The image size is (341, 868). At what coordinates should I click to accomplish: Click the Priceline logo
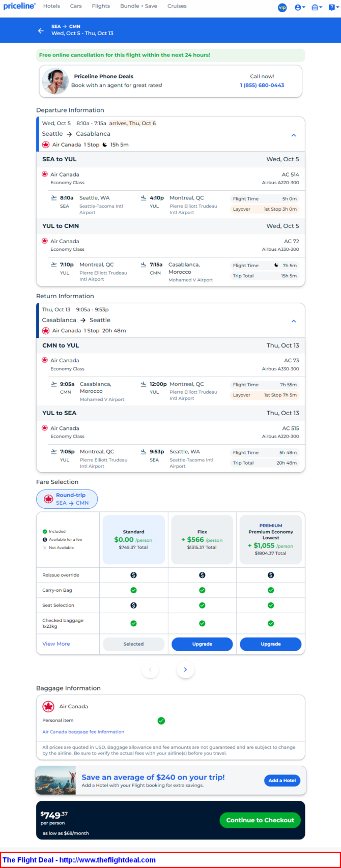point(19,6)
